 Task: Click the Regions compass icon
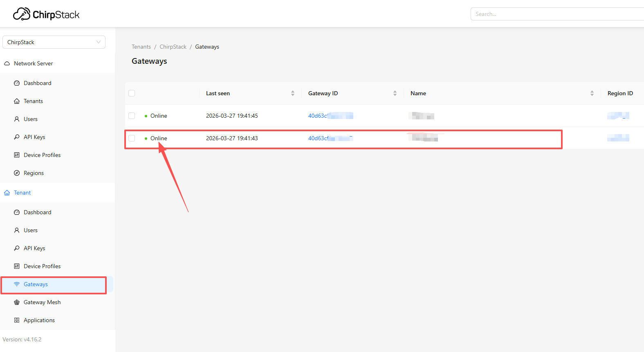click(x=17, y=173)
